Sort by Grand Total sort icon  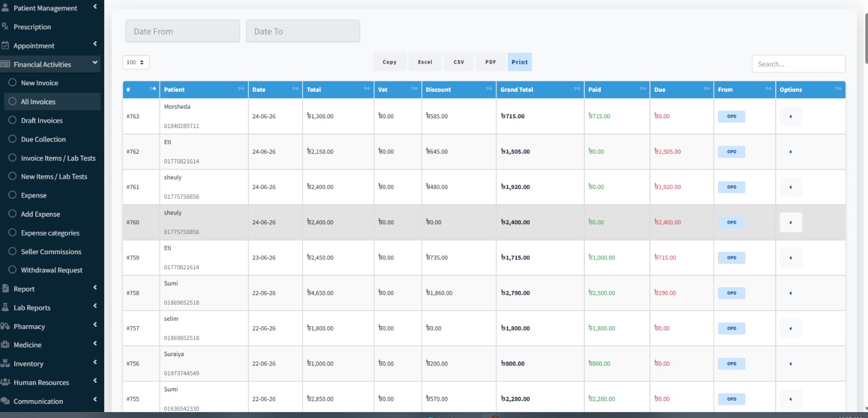[x=577, y=88]
